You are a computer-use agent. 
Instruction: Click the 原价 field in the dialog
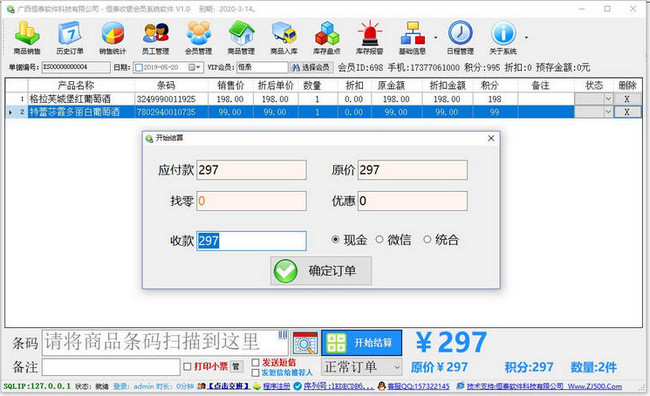pyautogui.click(x=412, y=170)
